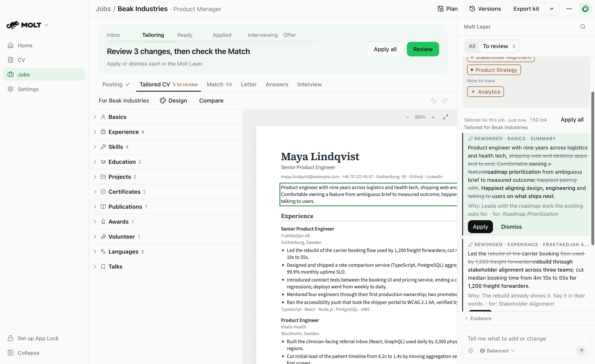Click the undo arrow icon
The image size is (595, 364).
click(x=433, y=100)
